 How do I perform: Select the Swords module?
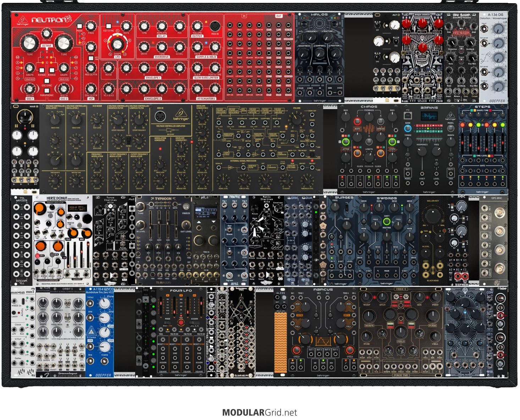387,240
